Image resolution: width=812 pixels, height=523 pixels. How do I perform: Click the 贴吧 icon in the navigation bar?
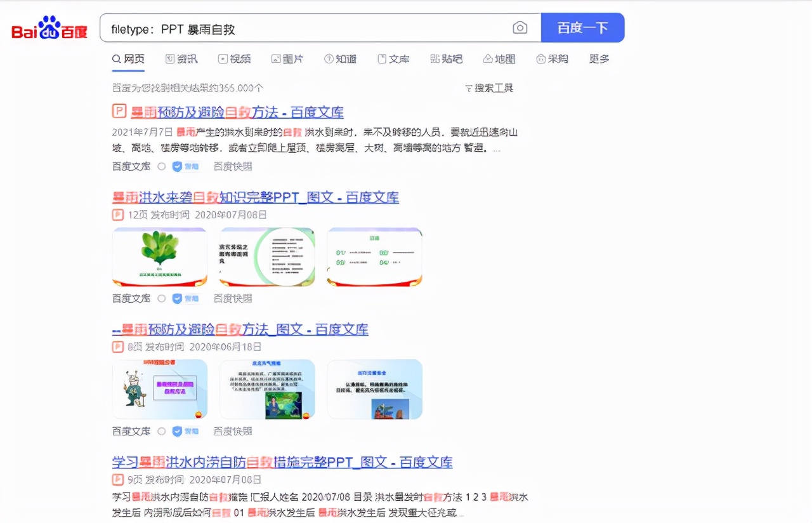(x=434, y=58)
